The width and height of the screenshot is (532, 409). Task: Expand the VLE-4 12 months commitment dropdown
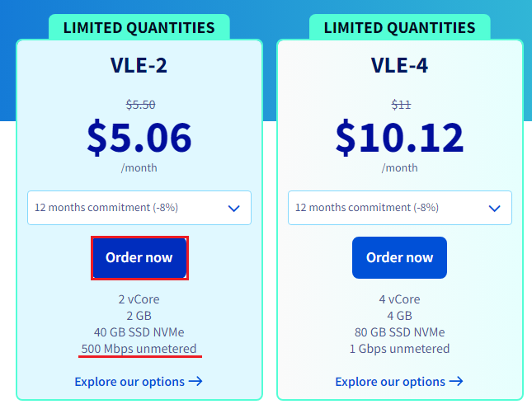[x=399, y=208]
